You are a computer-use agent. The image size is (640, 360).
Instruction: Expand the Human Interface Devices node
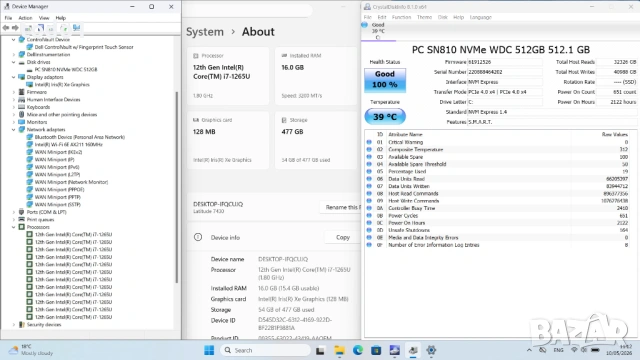pos(13,100)
